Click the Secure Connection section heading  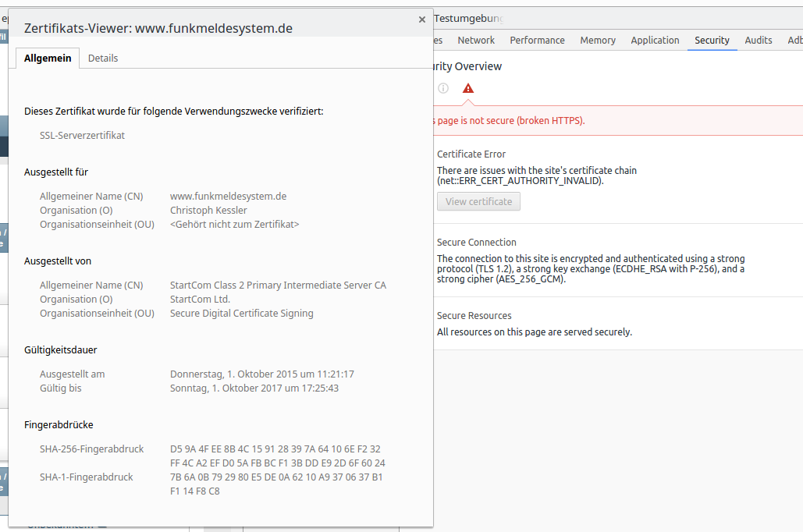click(x=477, y=243)
